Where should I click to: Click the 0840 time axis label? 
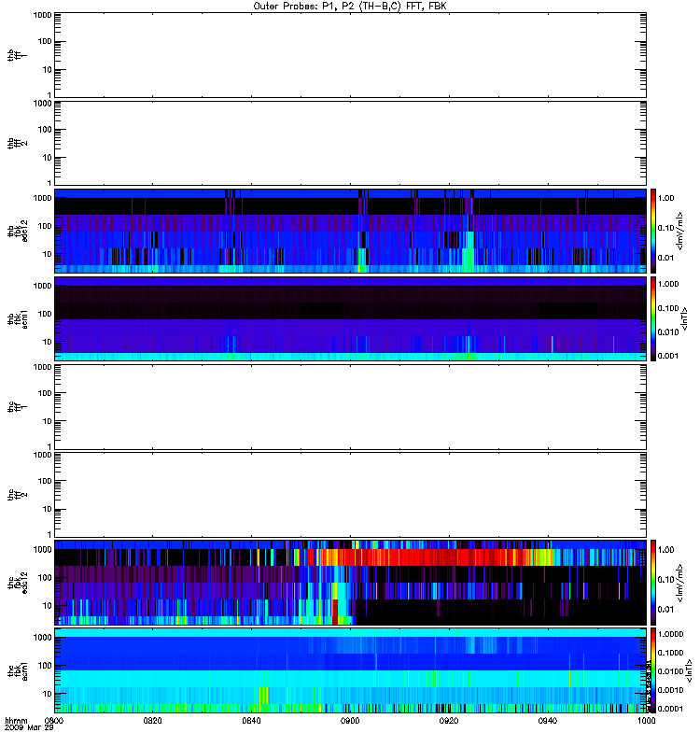point(251,721)
